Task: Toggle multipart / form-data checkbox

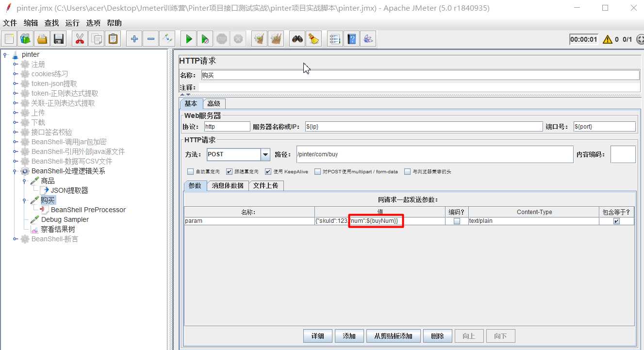Action: [x=318, y=172]
